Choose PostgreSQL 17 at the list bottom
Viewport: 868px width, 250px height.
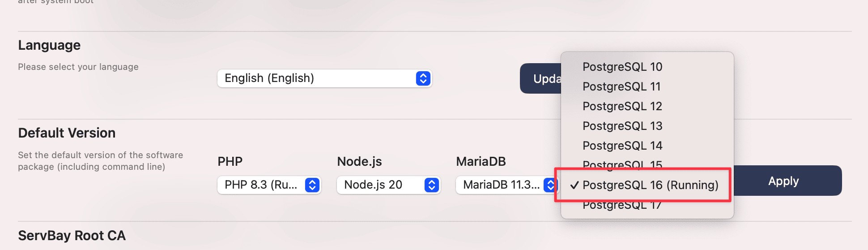pyautogui.click(x=647, y=206)
